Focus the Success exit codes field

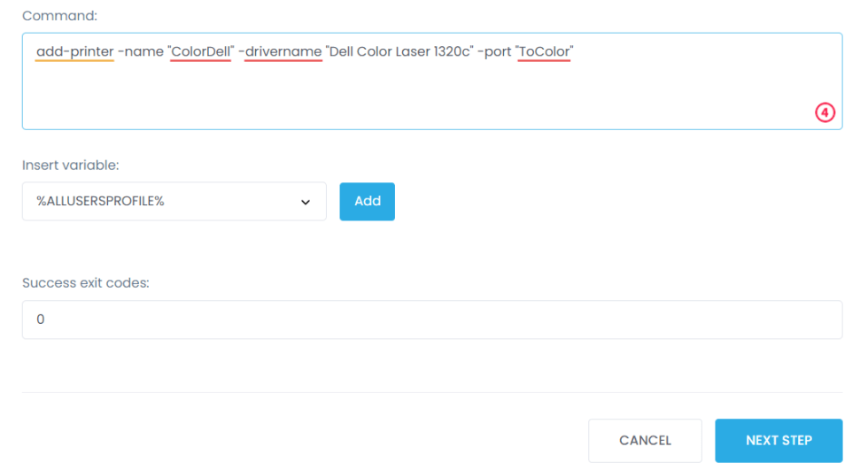click(432, 320)
